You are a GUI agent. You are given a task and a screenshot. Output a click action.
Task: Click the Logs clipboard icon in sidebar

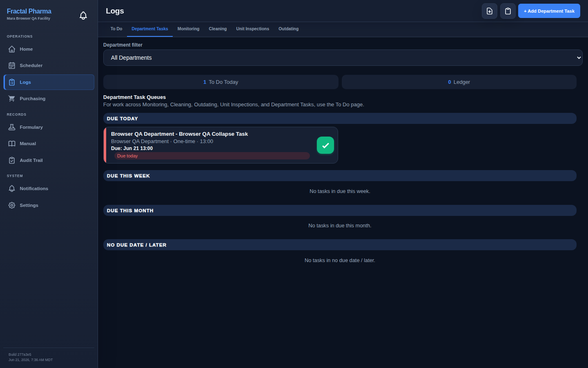12,82
